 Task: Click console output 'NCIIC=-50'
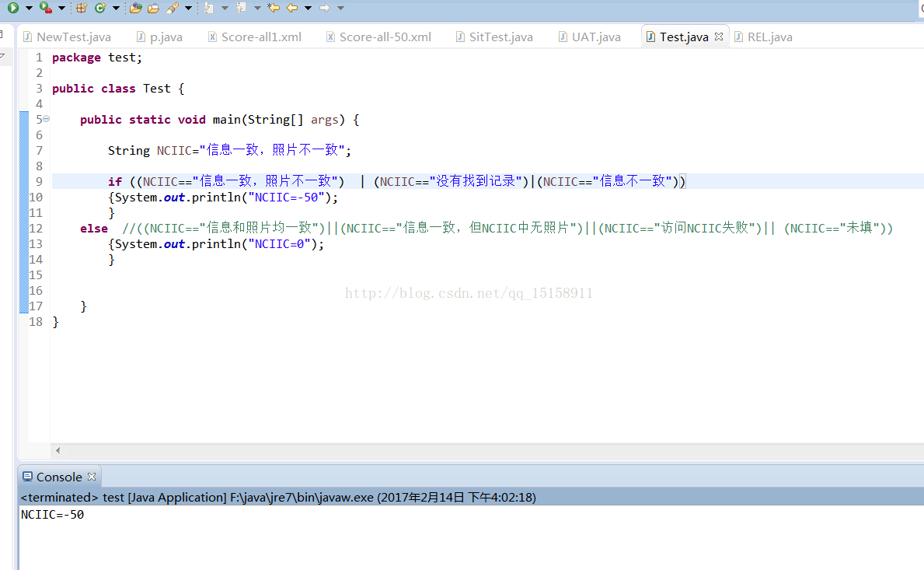[52, 515]
